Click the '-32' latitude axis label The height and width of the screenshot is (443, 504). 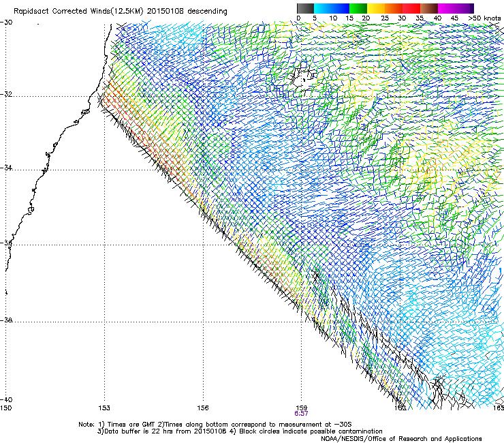click(x=6, y=94)
